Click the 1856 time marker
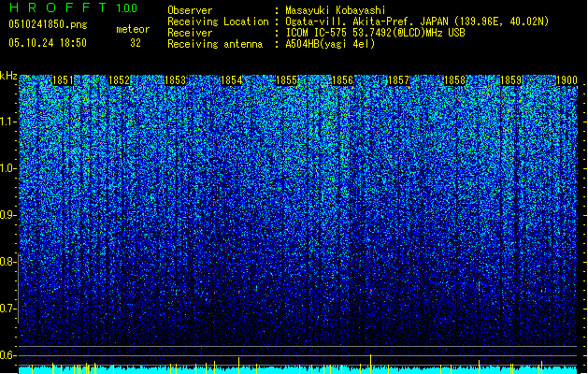Screen dimensions: 588x374 (342, 80)
